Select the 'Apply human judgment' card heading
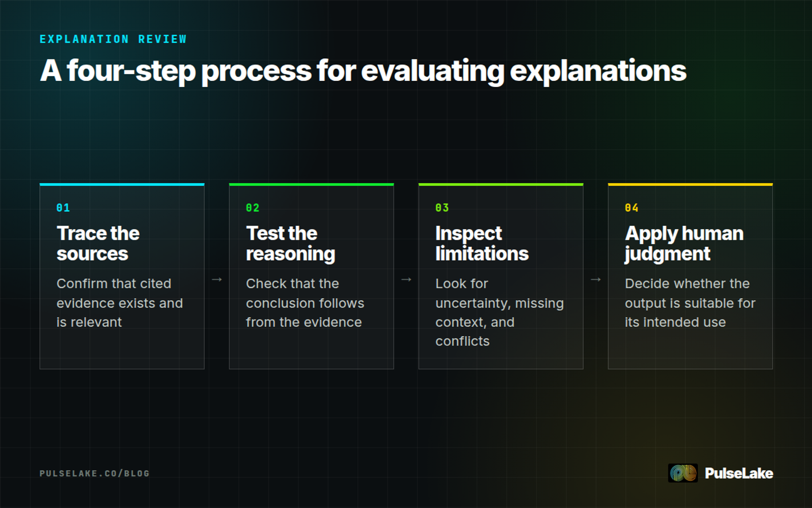The height and width of the screenshot is (508, 812). (x=684, y=243)
